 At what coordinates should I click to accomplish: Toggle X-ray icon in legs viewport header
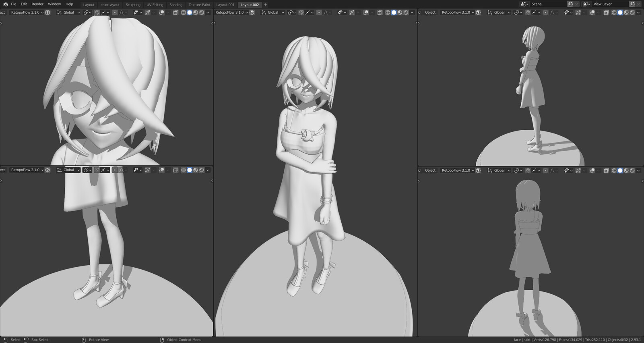175,170
